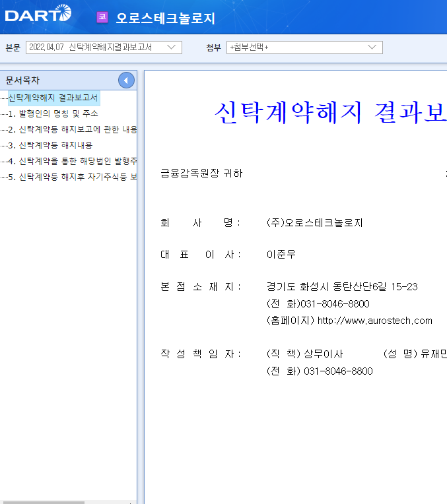Open section 3. 신탁계약등 해지내용
Screen dimensions: 447x504
(50, 145)
